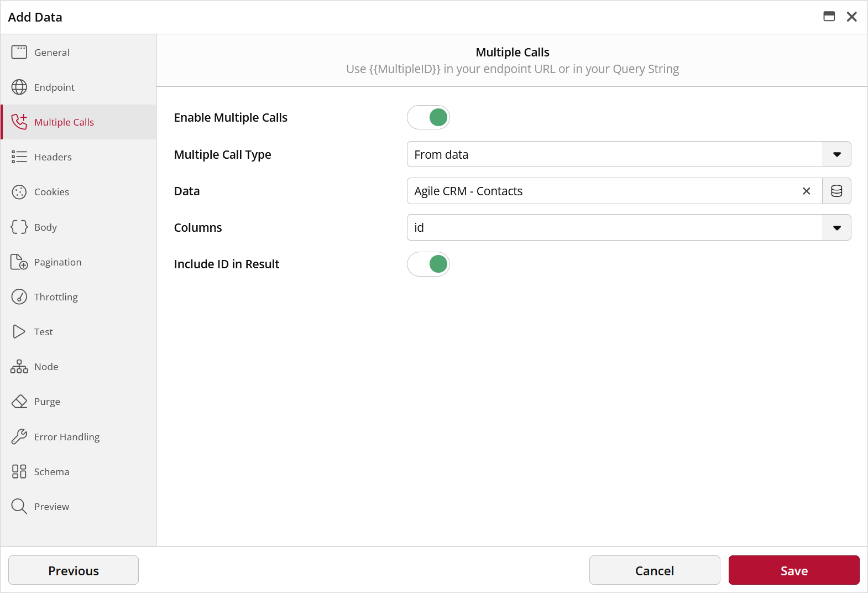Click the From data combo box field

(x=615, y=154)
